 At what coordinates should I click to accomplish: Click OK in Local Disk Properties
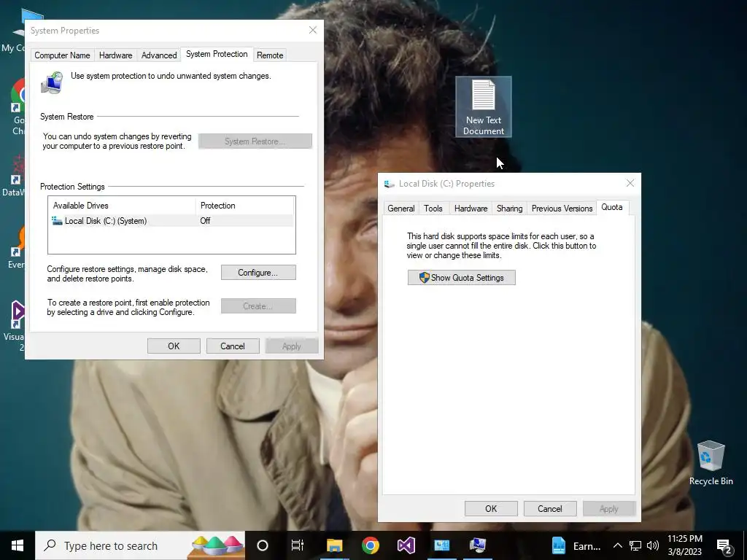[x=491, y=508]
